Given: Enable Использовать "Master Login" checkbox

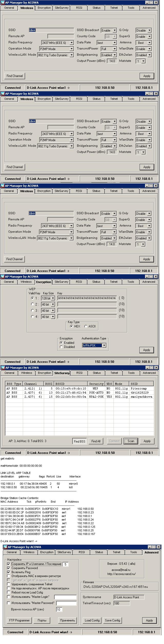Looking at the screenshot, I should tap(8, 597).
